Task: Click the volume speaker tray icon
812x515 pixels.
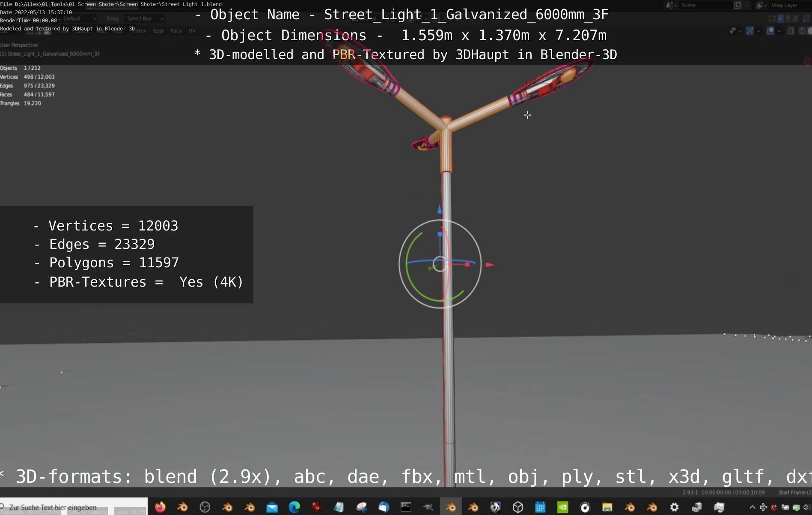Action: click(806, 507)
